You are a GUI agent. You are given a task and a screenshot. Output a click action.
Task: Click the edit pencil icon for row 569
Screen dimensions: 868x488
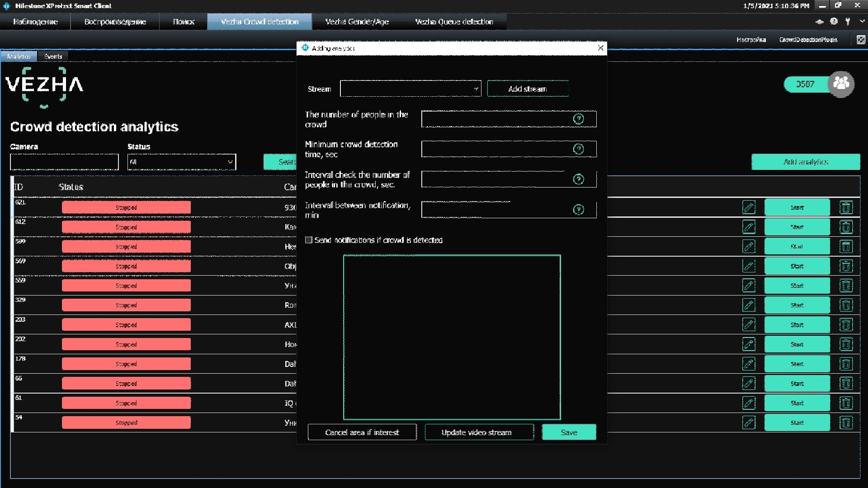click(749, 266)
